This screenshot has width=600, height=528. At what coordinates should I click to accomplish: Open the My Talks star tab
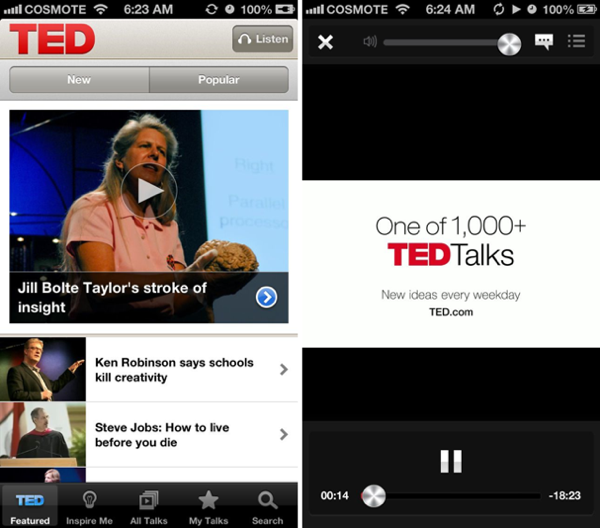click(x=208, y=506)
